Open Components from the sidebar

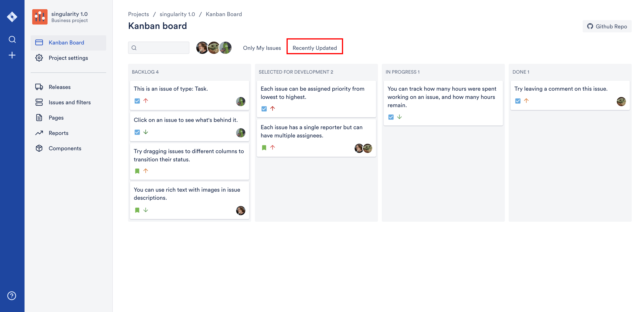65,148
